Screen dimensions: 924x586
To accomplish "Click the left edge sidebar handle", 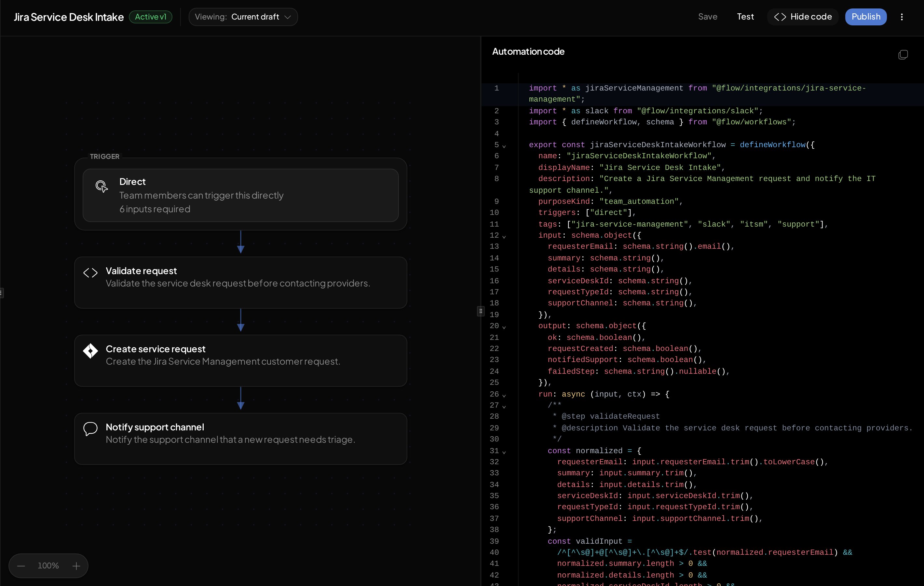I will tap(2, 293).
